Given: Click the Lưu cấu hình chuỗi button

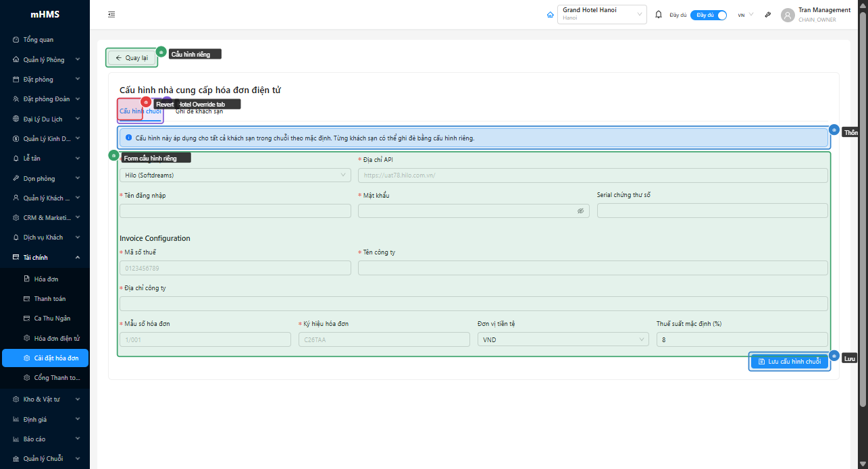Looking at the screenshot, I should tap(789, 362).
